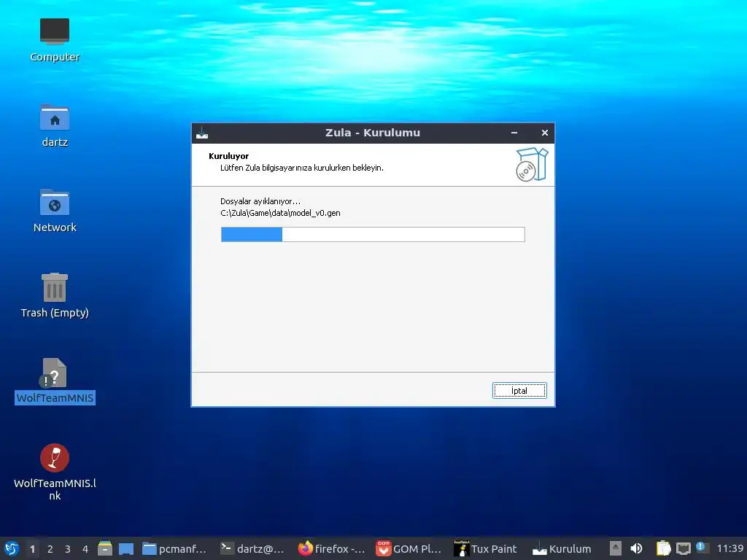Switch to workspace 4
This screenshot has width=747, height=560.
[x=85, y=549]
